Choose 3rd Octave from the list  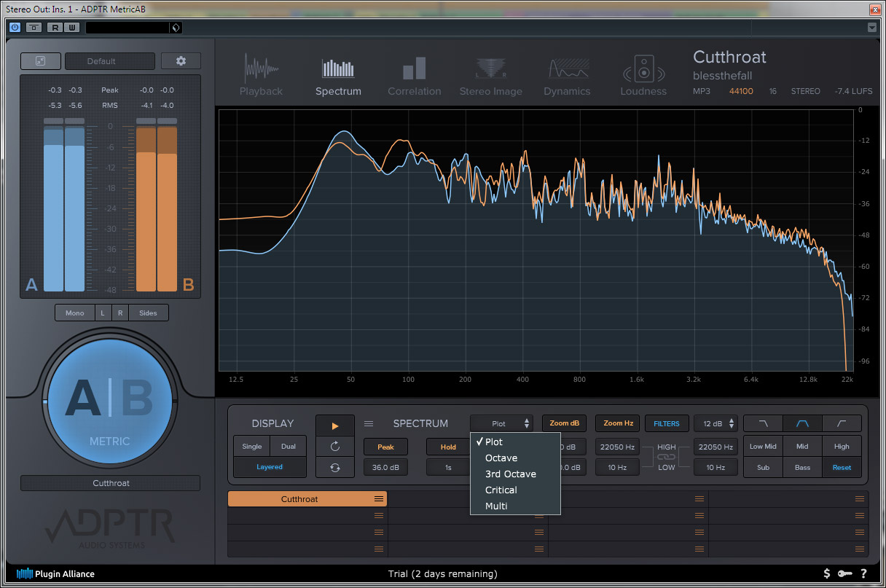pyautogui.click(x=515, y=474)
